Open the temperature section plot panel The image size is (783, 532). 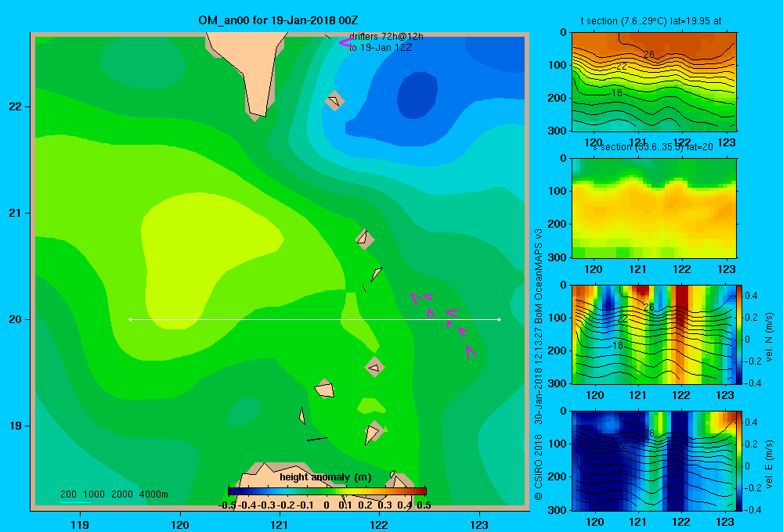(x=654, y=81)
